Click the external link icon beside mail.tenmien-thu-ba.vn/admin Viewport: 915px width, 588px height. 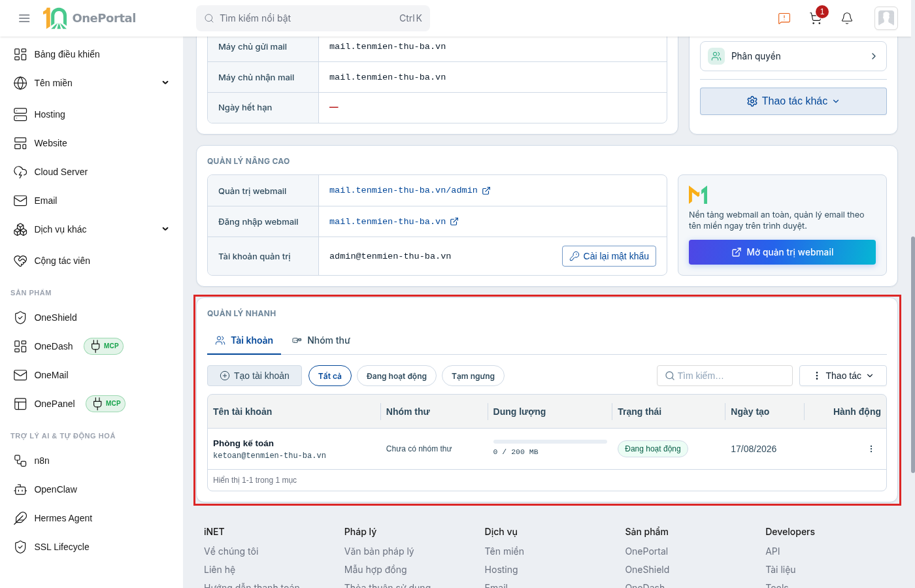point(486,191)
